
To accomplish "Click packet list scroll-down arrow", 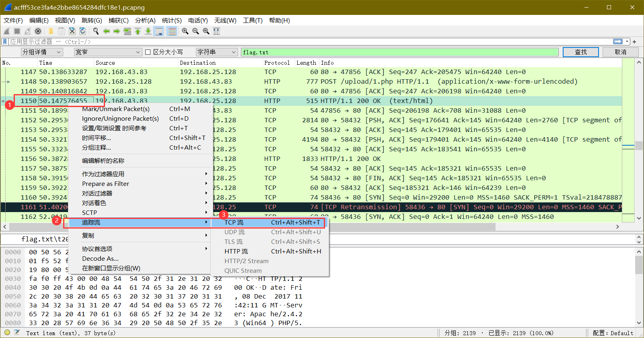I will tap(639, 218).
